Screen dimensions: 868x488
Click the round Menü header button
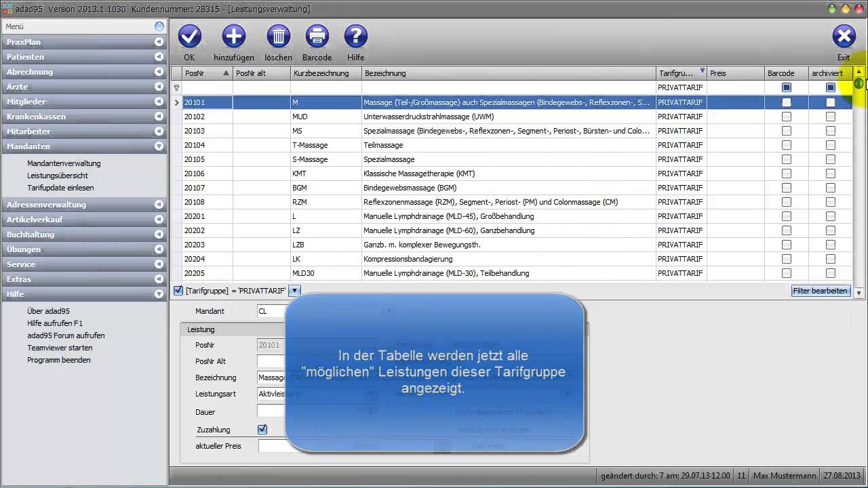click(x=159, y=26)
